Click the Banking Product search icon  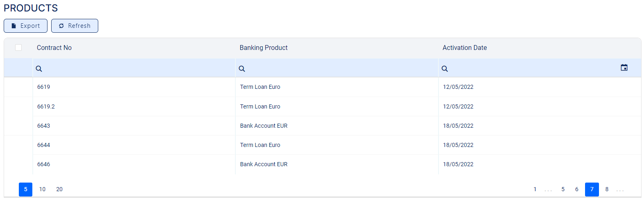(242, 69)
